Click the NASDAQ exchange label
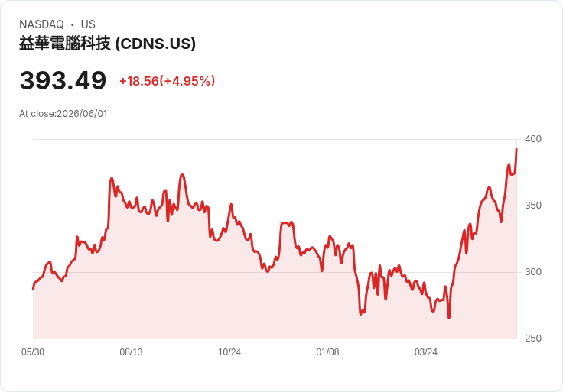The height and width of the screenshot is (392, 563). pos(41,24)
